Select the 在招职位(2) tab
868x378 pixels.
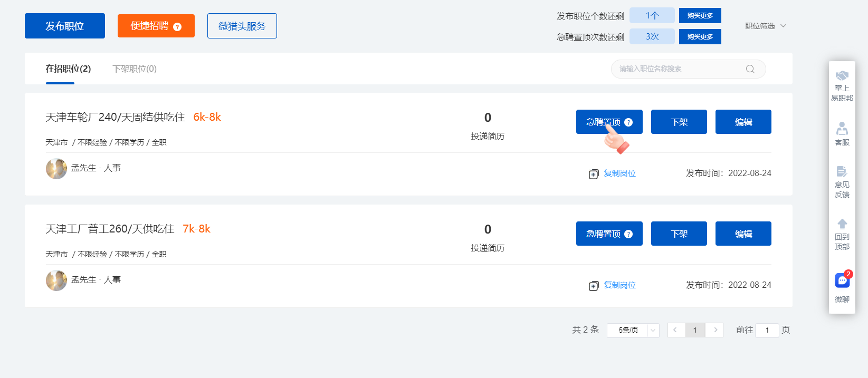(68, 69)
